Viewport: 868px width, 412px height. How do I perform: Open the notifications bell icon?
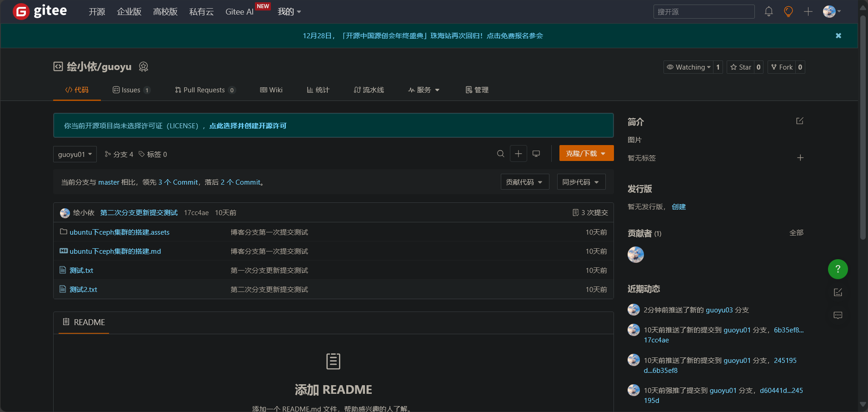pyautogui.click(x=768, y=11)
